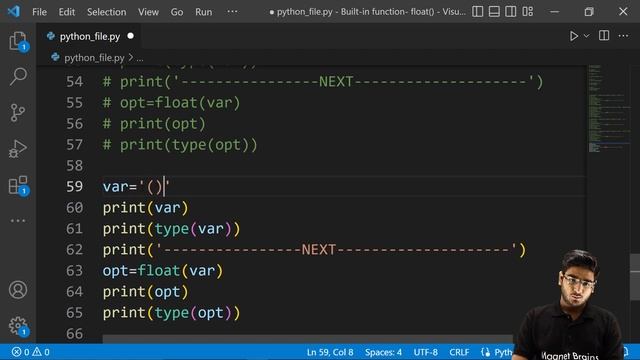Change line endings via CRLF

coord(459,352)
